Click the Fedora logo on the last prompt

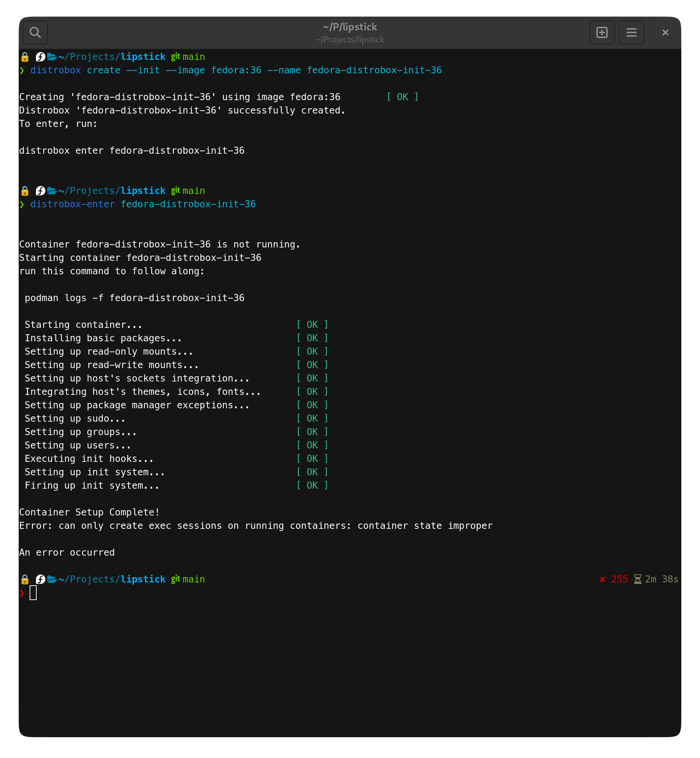pos(40,579)
